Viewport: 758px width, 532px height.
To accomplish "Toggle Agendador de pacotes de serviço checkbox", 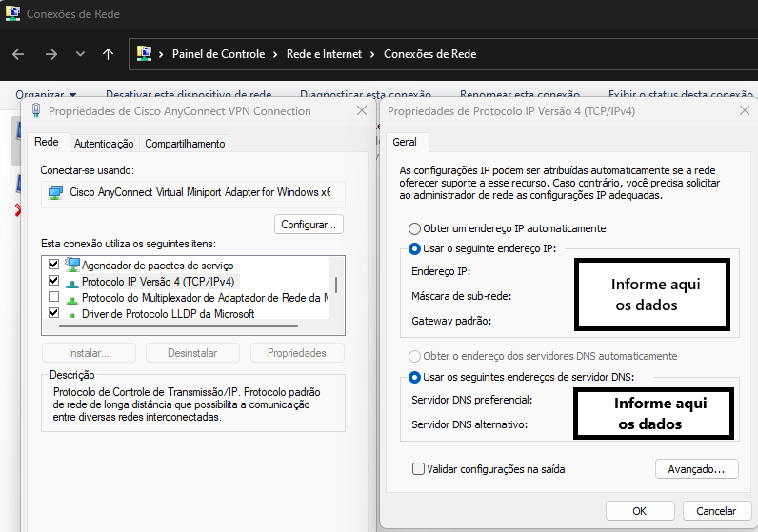I will coord(53,265).
